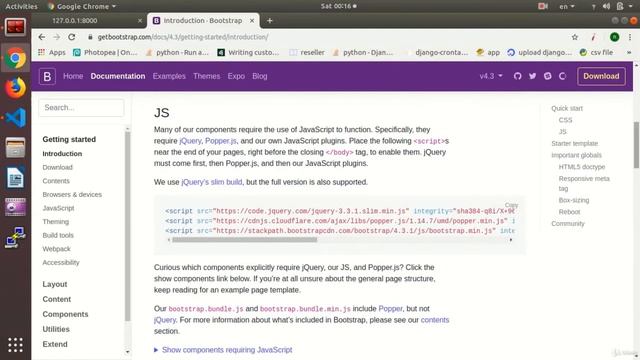This screenshot has width=640, height=360.
Task: Open Bootstrap GitHub icon link
Action: tap(518, 76)
